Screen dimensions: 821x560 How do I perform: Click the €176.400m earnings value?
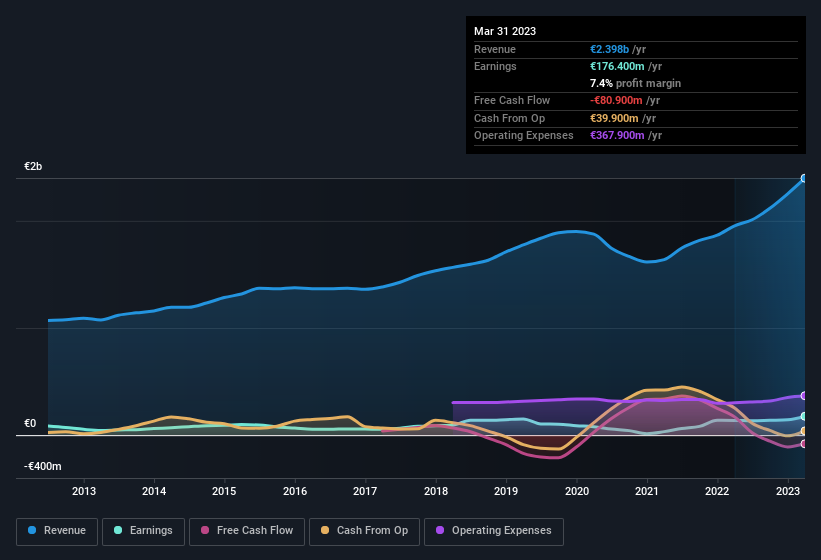[617, 66]
